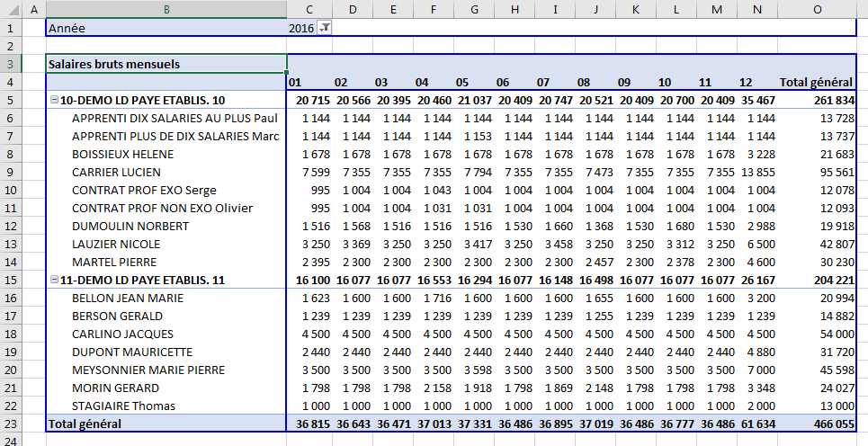This screenshot has width=868, height=446.
Task: Select the CONTRAT PROF EXO Serge row
Action: point(144,191)
